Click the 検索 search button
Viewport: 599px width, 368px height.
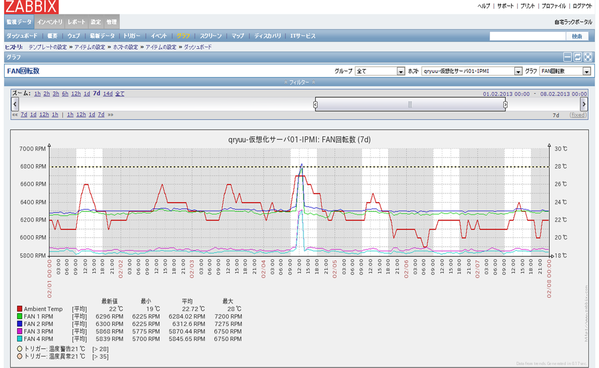coord(577,36)
